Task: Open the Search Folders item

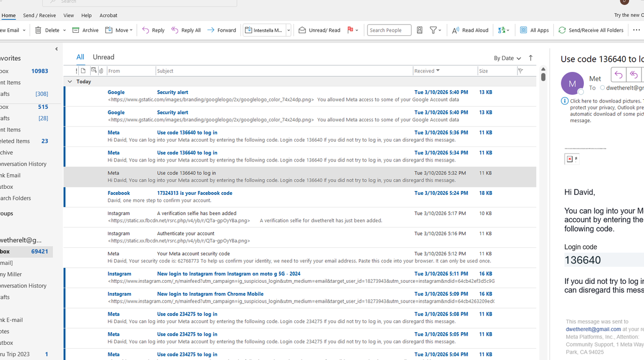Action: [x=26, y=198]
